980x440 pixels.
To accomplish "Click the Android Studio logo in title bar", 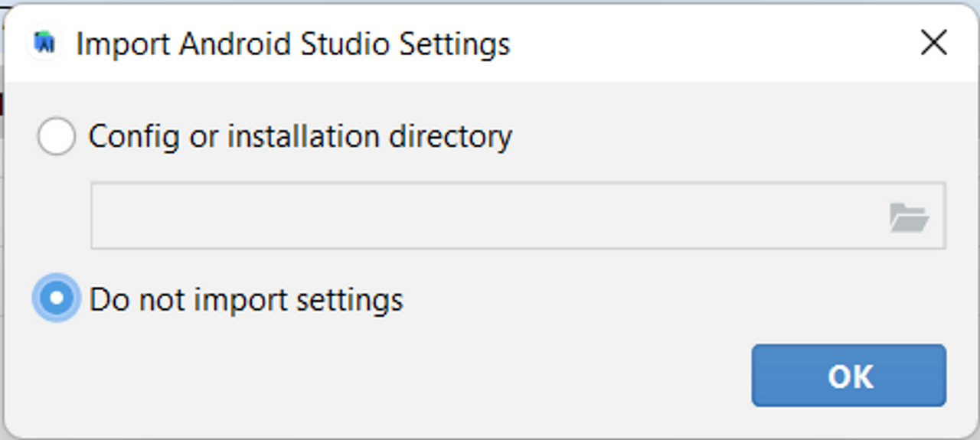I will tap(46, 44).
